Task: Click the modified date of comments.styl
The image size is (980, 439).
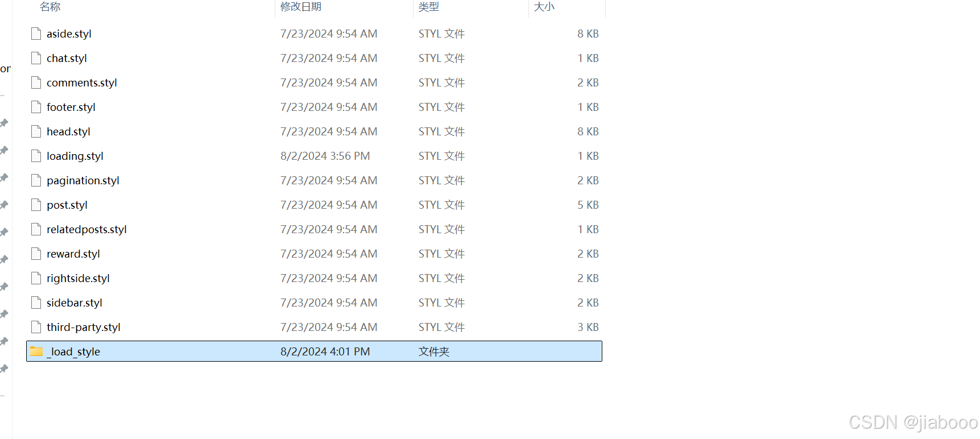Action: [329, 82]
